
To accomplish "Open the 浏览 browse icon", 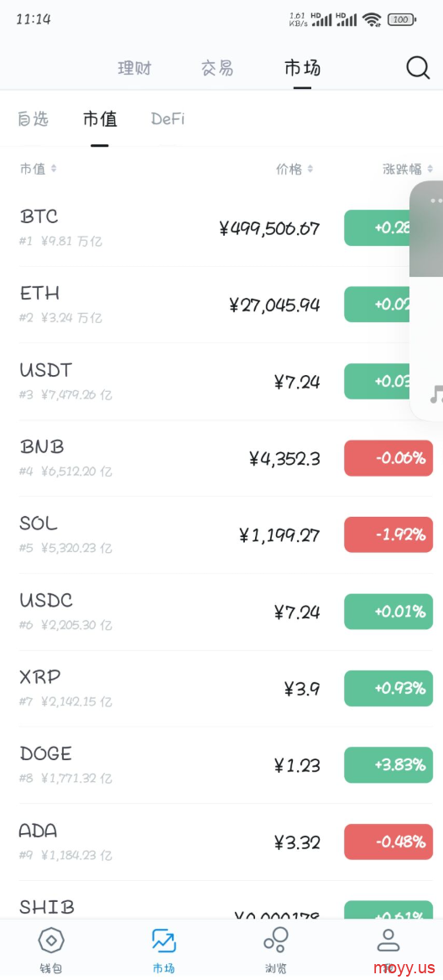I will tap(275, 940).
